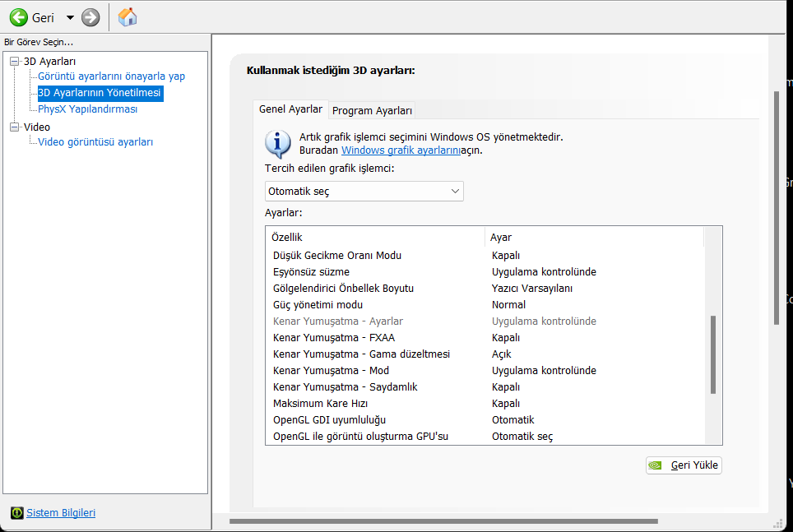The image size is (793, 532).
Task: Click the Açık value for Gama düzeltmesi
Action: [x=502, y=354]
